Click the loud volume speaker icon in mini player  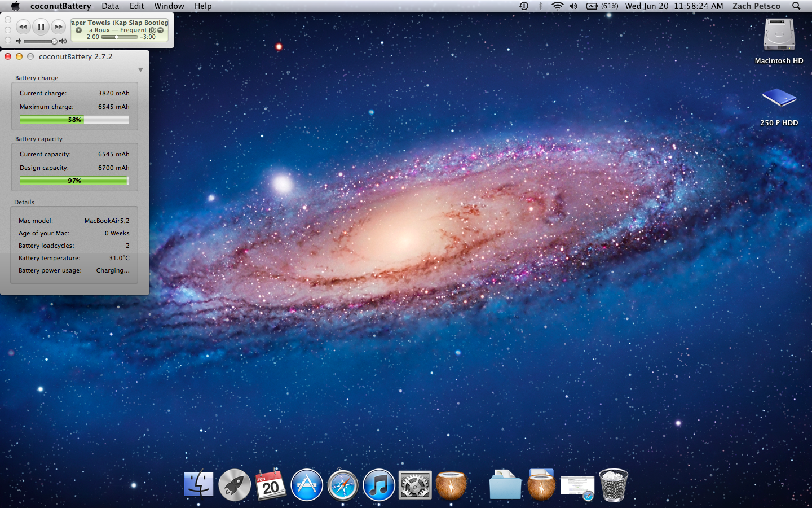[x=63, y=41]
